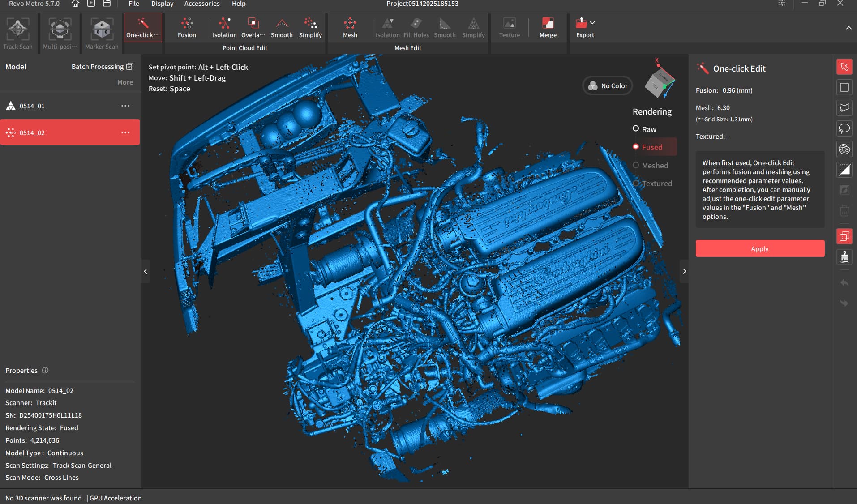Click the GPU Acceleration status text
Screen dimensions: 857x504
click(x=116, y=498)
